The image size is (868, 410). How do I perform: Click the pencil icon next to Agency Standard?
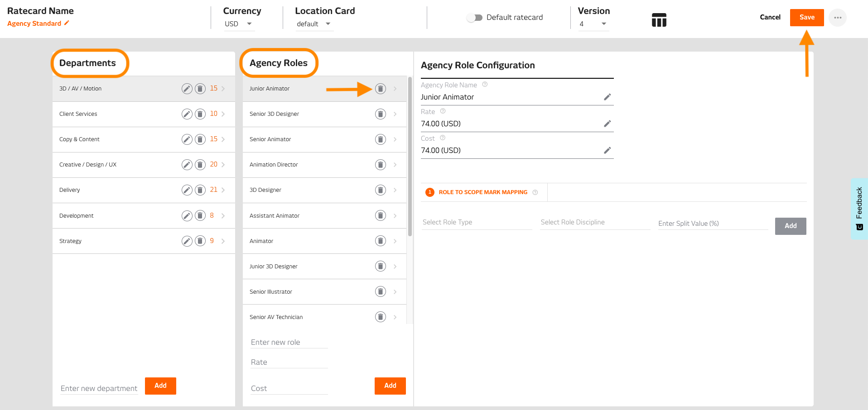point(67,23)
